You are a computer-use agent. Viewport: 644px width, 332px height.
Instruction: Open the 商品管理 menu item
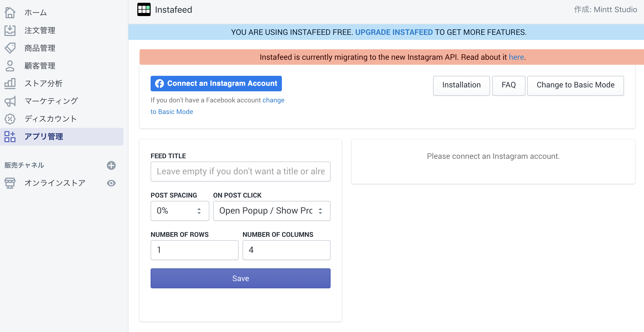62,48
